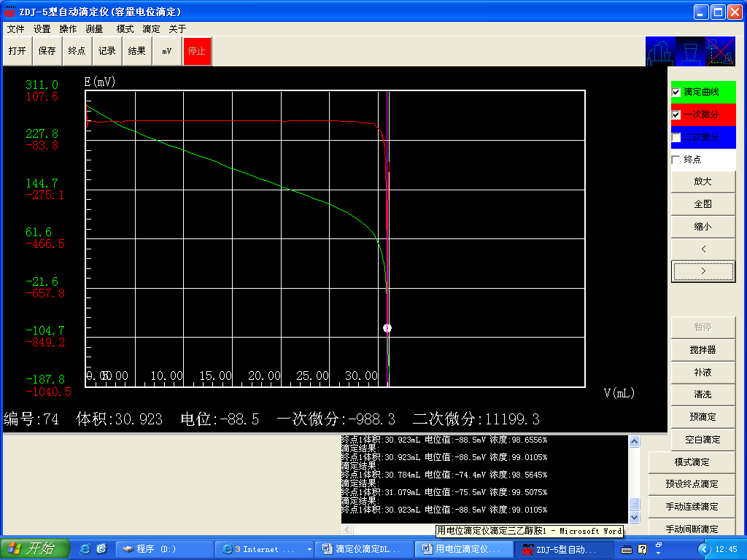Open the 文件 menu
The image size is (747, 560).
[15, 29]
